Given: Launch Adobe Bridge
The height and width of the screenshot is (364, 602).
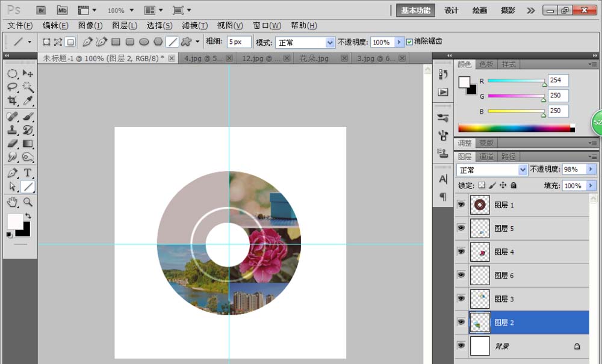Looking at the screenshot, I should [41, 10].
